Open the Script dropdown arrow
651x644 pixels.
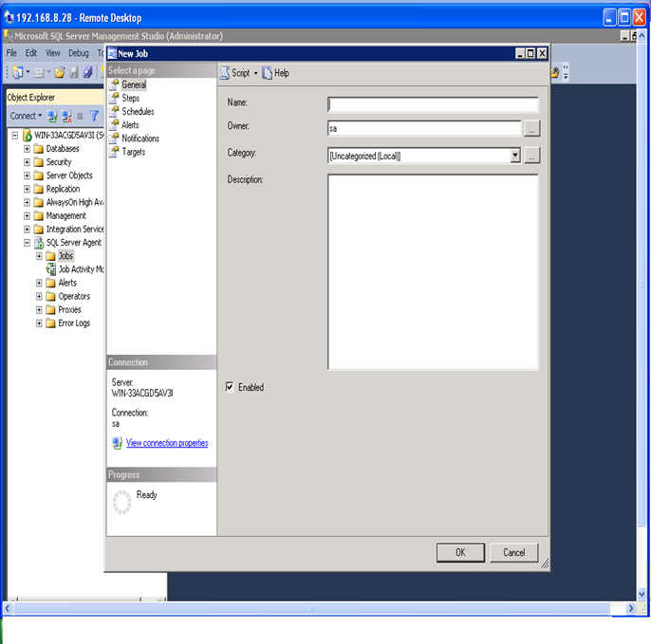point(256,73)
